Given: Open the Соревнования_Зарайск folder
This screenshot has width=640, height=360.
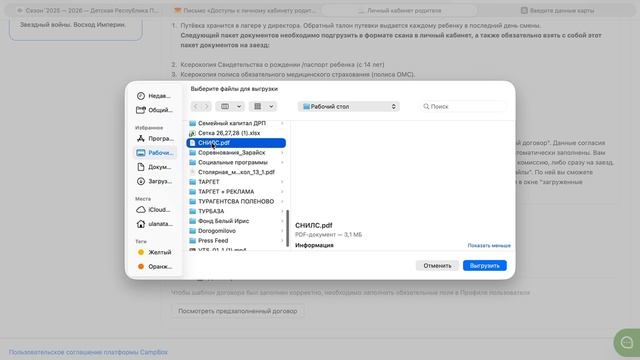Looking at the screenshot, I should click(x=236, y=153).
